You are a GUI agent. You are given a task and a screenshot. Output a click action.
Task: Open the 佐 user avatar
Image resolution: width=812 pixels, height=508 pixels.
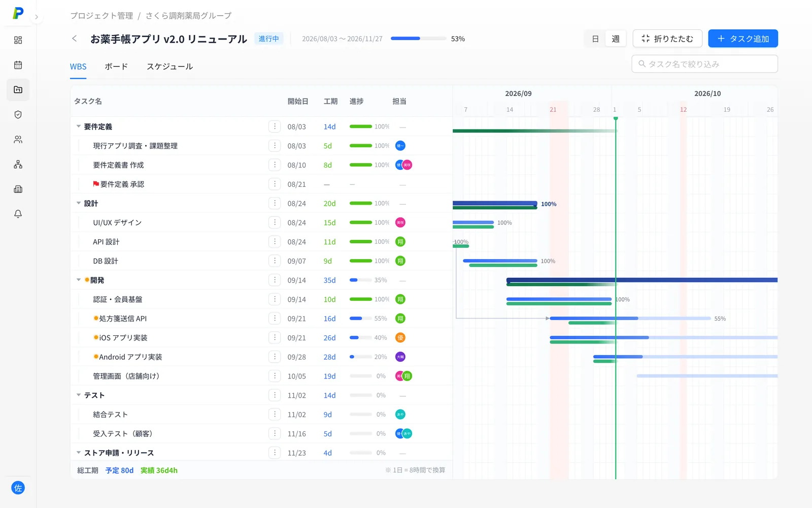[18, 488]
